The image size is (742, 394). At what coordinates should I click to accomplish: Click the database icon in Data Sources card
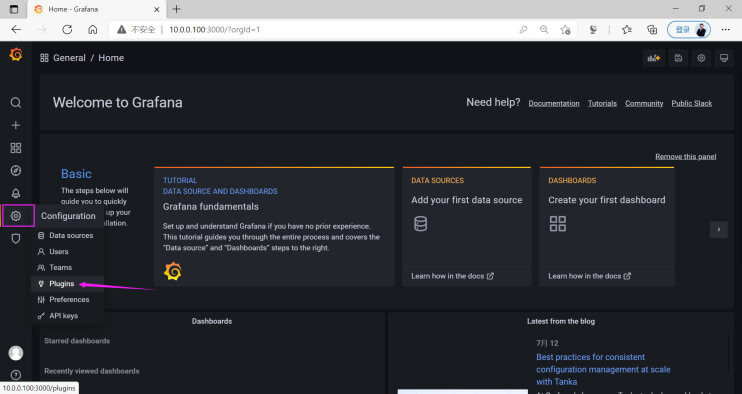tap(420, 223)
